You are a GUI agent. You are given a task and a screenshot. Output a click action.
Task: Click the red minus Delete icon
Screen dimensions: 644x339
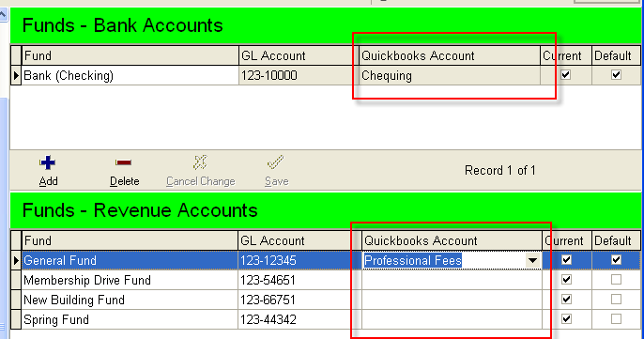[123, 162]
